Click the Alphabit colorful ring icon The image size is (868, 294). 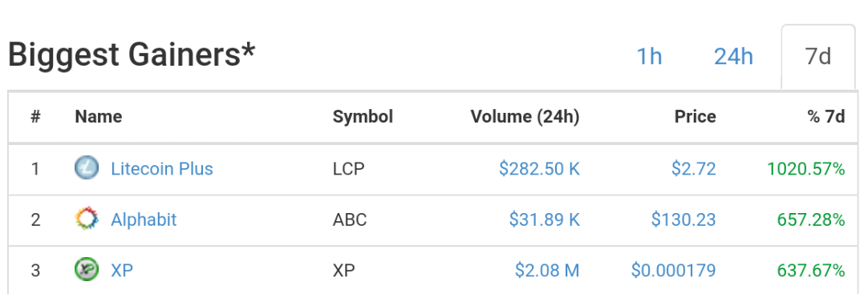(87, 219)
